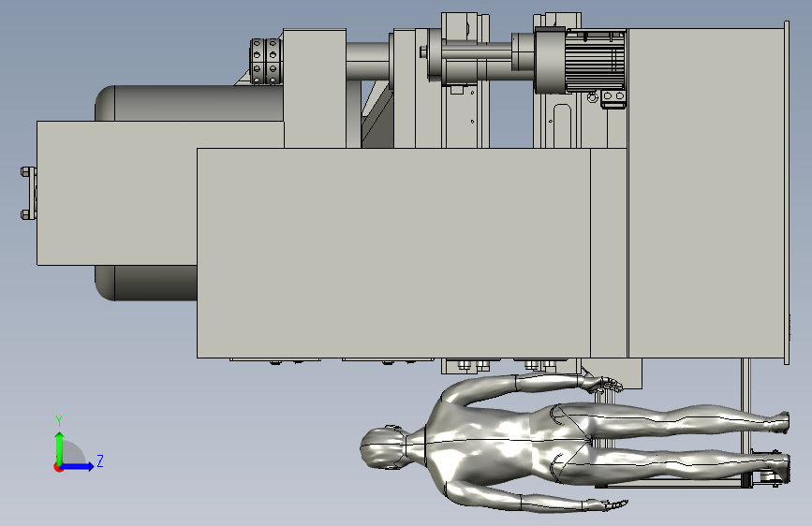
Task: Select the tall cabinet panel beside the motor
Action: pos(707,193)
